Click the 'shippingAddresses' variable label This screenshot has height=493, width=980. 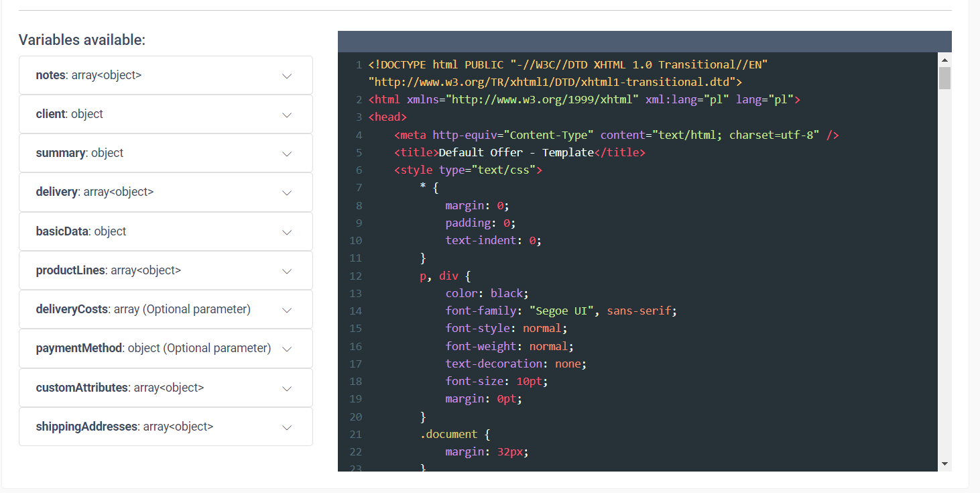86,427
